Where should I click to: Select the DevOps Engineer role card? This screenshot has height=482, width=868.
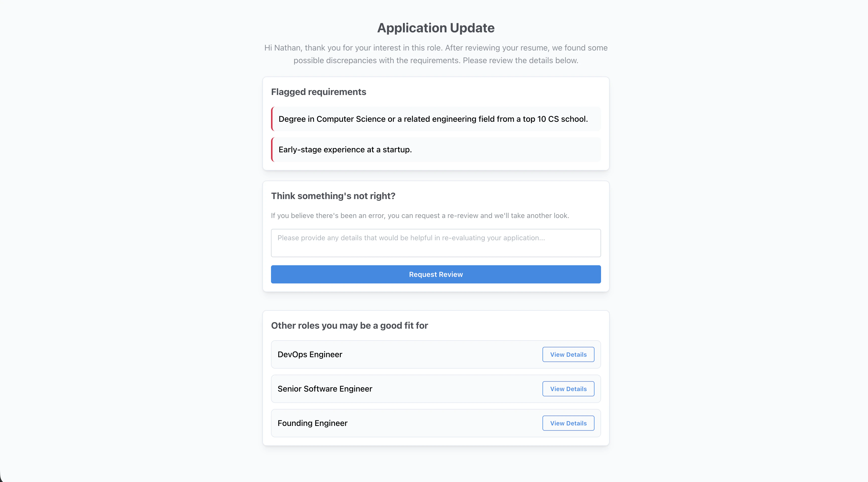point(435,354)
